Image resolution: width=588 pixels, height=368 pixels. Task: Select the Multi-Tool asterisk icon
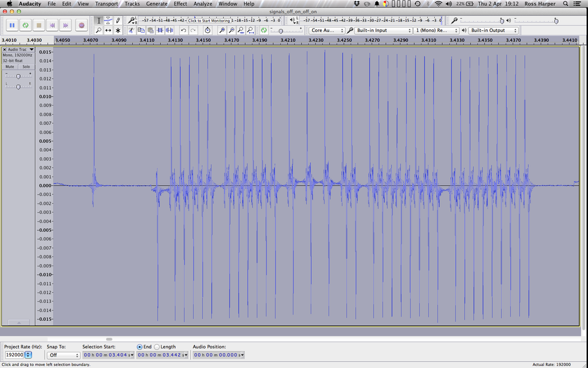click(x=118, y=30)
